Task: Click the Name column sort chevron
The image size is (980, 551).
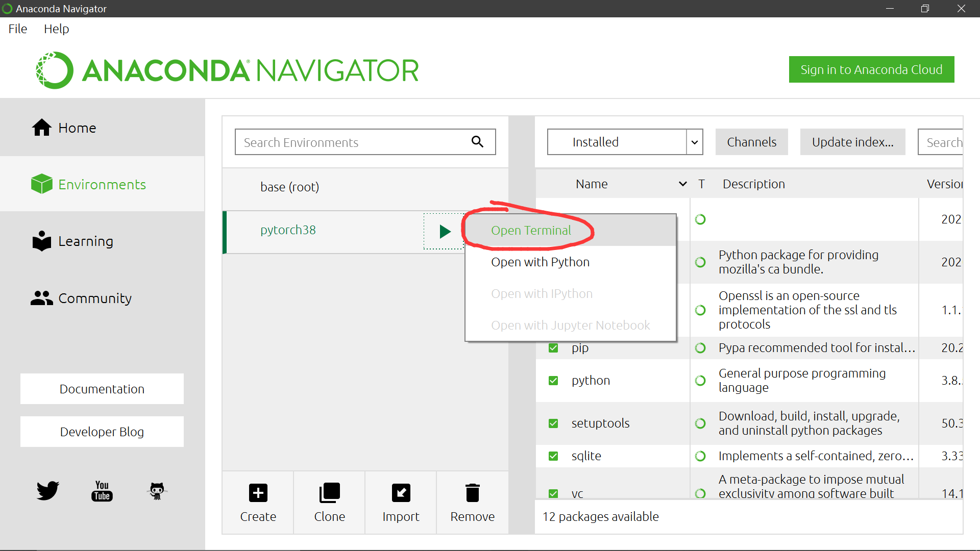Action: [682, 184]
